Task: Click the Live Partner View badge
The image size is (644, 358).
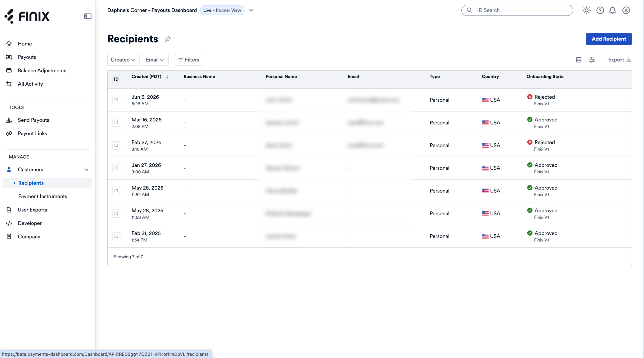Action: point(222,10)
